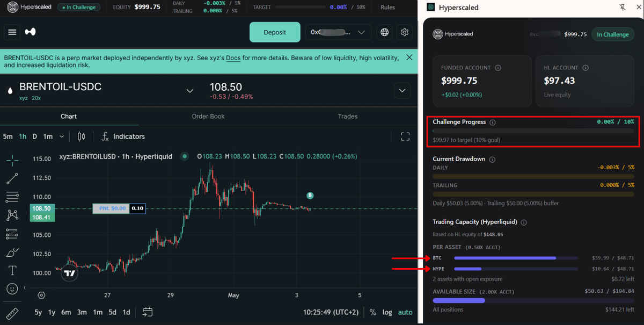Select the crosshair cursor tool
The image size is (644, 325).
12,160
